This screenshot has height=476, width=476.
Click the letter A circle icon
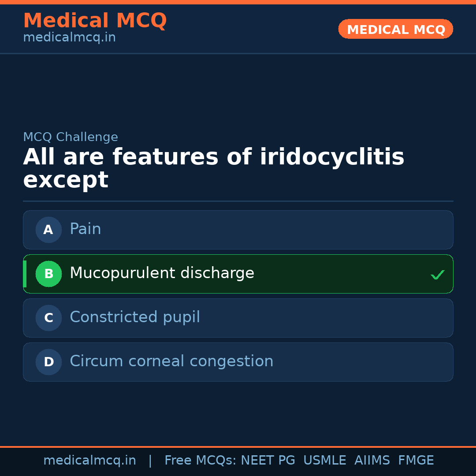coord(48,230)
